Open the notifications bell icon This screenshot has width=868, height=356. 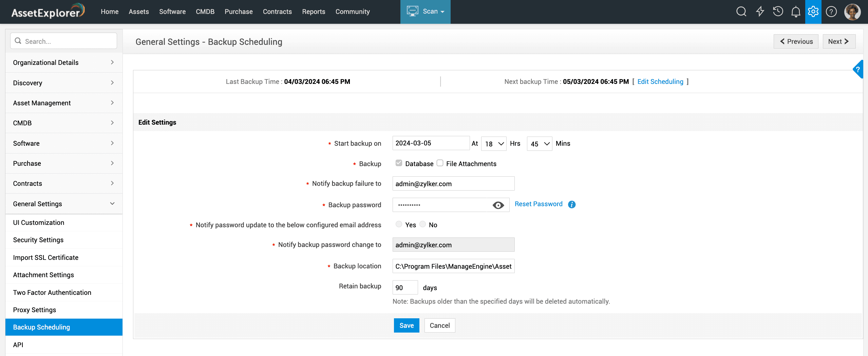(796, 12)
